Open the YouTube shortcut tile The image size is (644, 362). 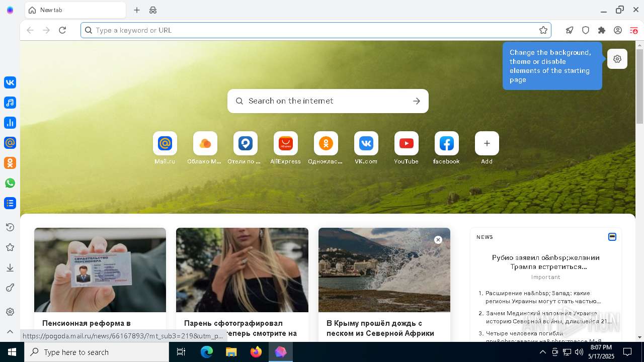(x=407, y=148)
